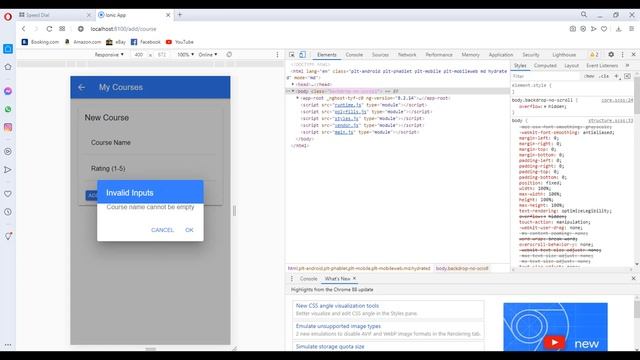Open Instagram in the Opera sidebar
This screenshot has height=360, width=640.
pyautogui.click(x=8, y=127)
